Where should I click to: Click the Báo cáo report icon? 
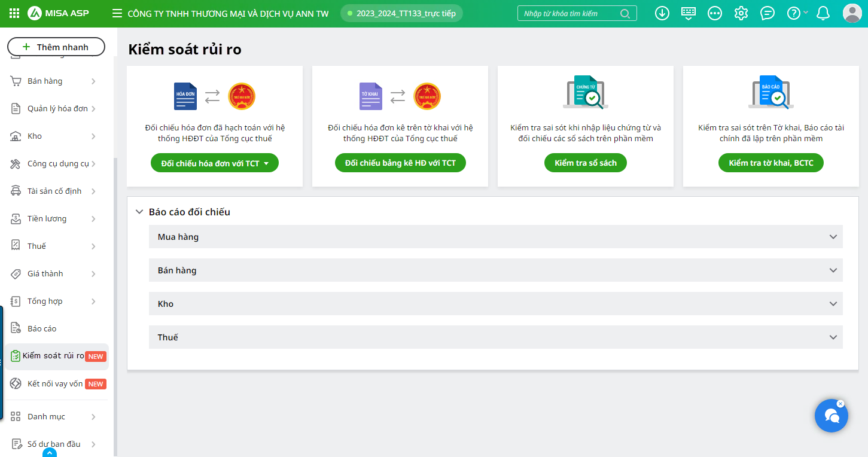(x=16, y=328)
